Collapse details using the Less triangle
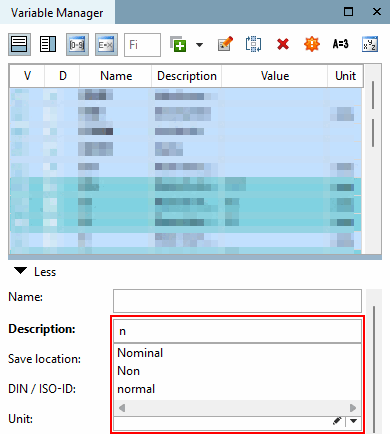The image size is (390, 434). click(x=21, y=271)
